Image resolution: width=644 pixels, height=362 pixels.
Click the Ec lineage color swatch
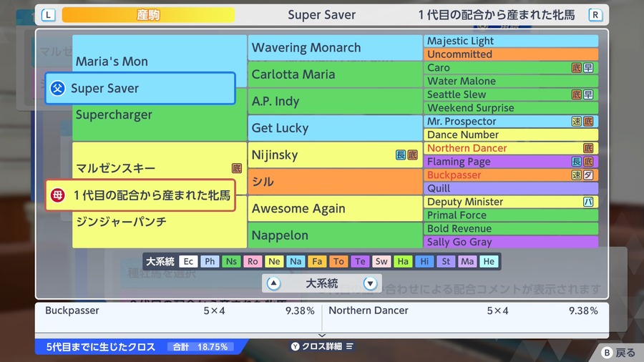[x=188, y=261]
